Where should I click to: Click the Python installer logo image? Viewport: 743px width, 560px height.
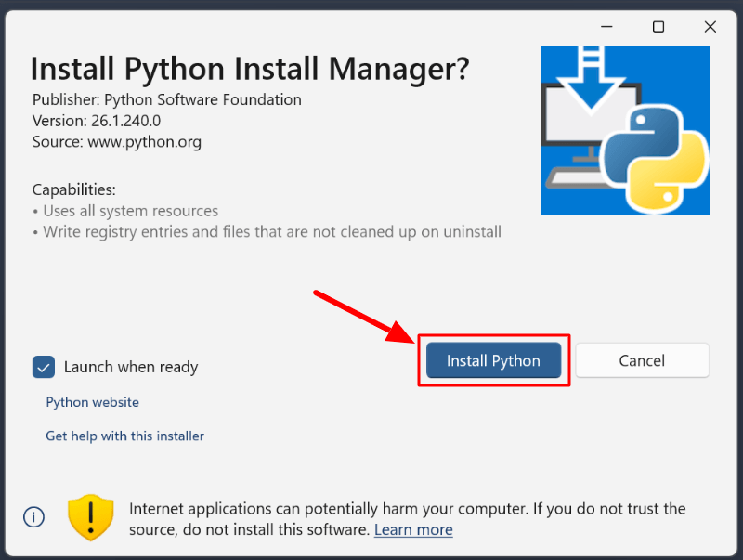pyautogui.click(x=625, y=130)
